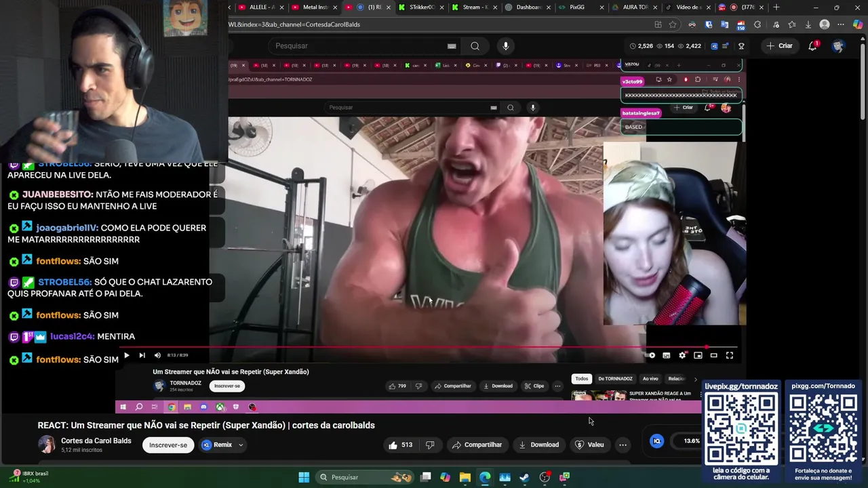Open more actions ellipsis beside Valeu

pos(623,445)
